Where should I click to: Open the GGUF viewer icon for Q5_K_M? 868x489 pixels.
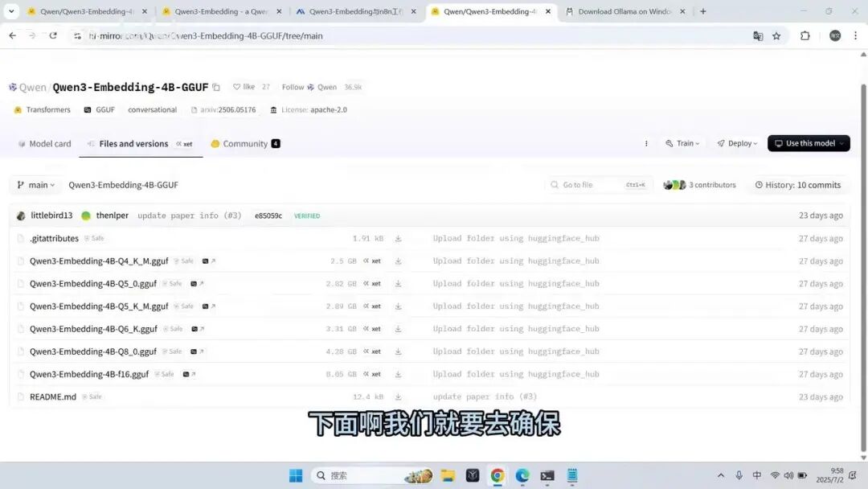pos(208,306)
